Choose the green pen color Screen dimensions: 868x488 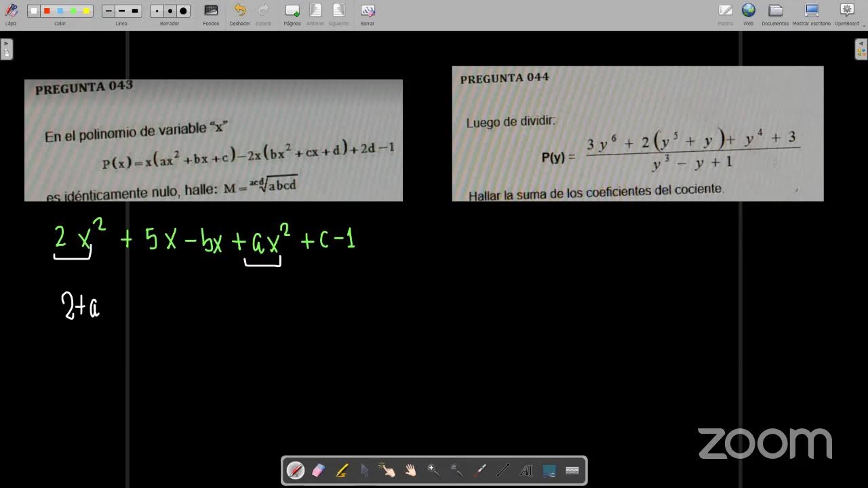click(73, 11)
